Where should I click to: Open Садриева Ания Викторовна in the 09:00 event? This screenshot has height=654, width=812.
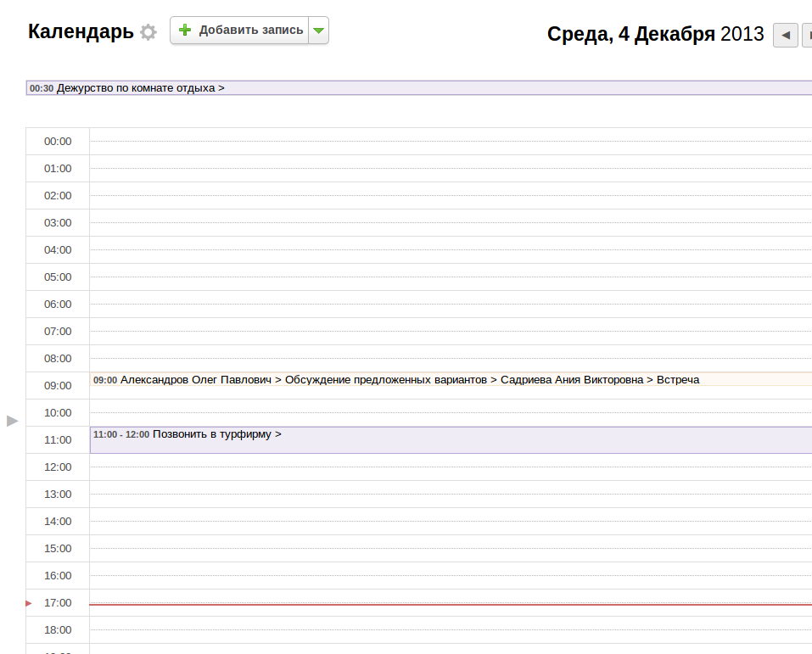[x=572, y=380]
